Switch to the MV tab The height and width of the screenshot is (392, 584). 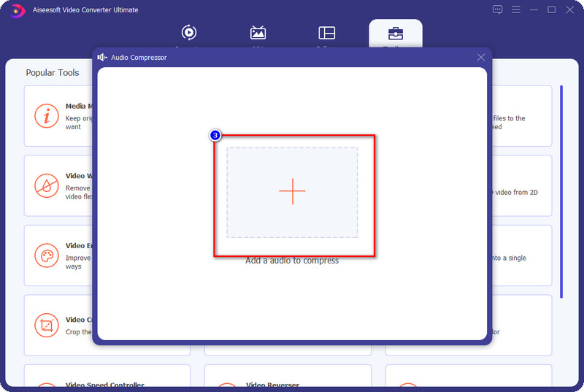click(258, 33)
